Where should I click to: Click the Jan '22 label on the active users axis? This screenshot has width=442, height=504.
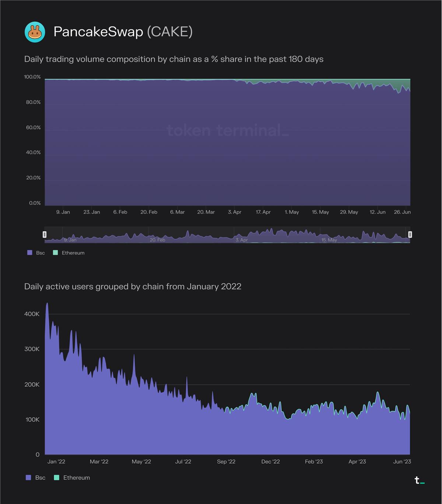[56, 462]
